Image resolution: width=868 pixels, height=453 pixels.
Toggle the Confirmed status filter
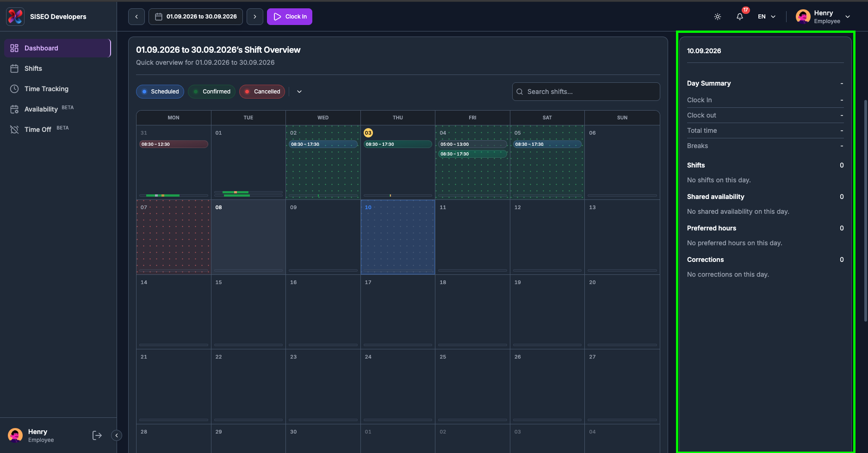pyautogui.click(x=212, y=92)
